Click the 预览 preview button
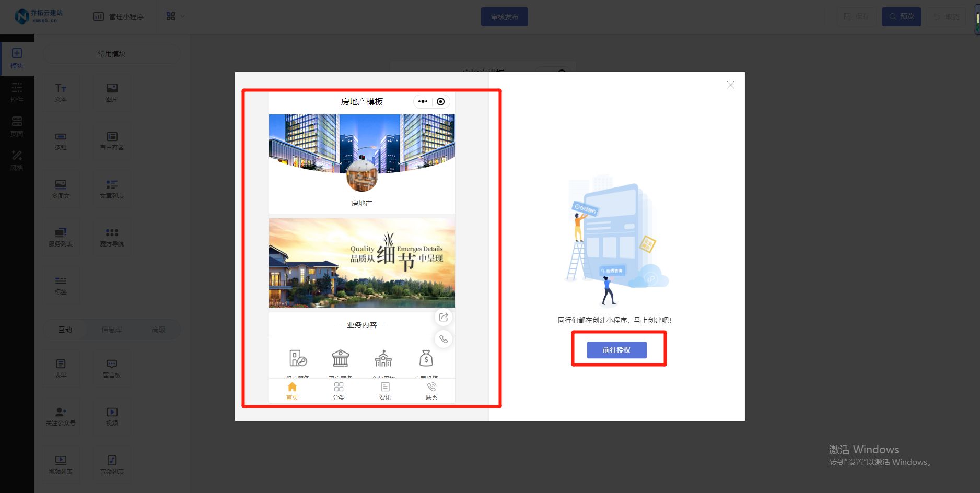The width and height of the screenshot is (980, 493). coord(901,16)
